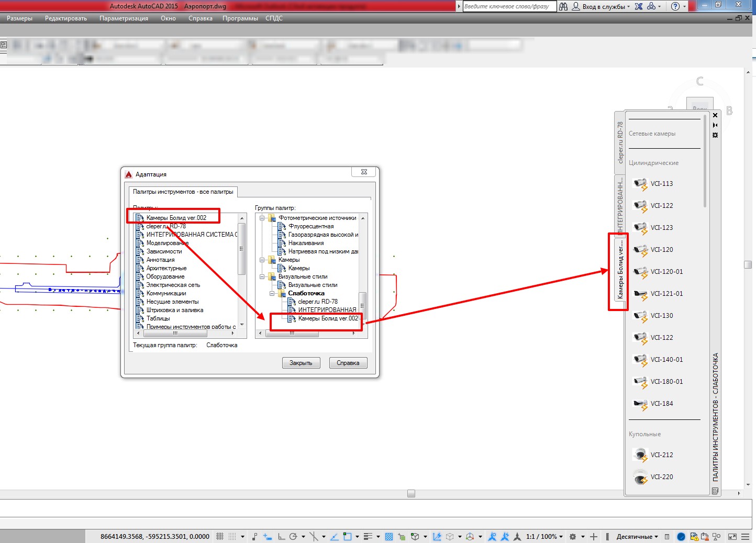Click the binoculars search icon in title bar
The image size is (756, 543).
coord(563,6)
